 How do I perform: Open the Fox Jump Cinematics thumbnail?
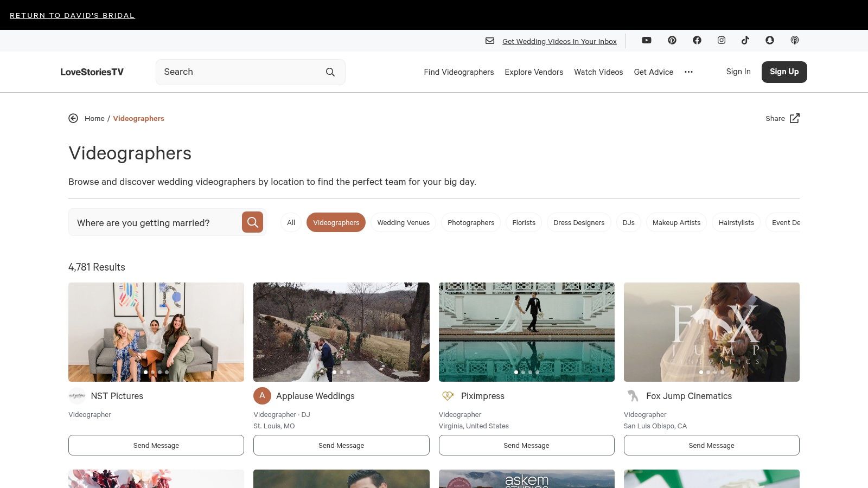pos(711,332)
